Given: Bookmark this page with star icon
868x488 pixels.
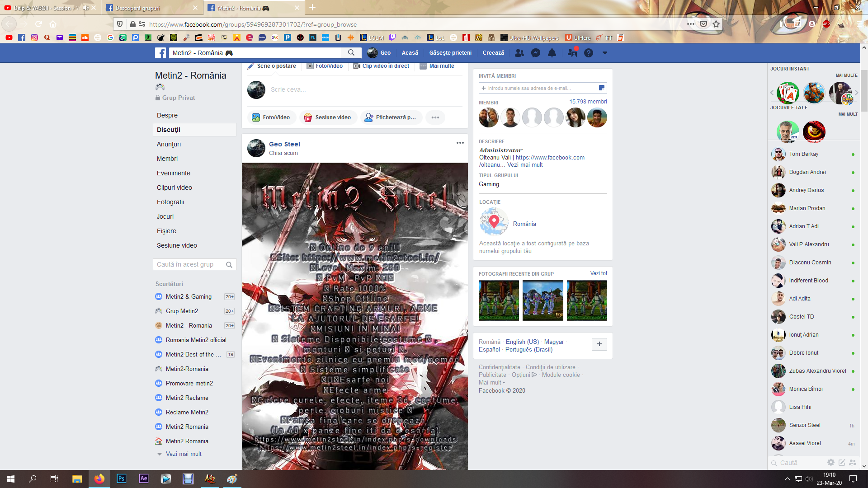Looking at the screenshot, I should click(716, 24).
